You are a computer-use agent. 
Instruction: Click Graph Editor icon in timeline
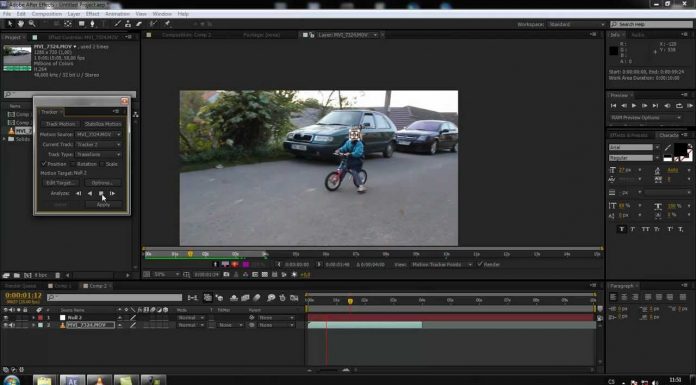(x=294, y=298)
